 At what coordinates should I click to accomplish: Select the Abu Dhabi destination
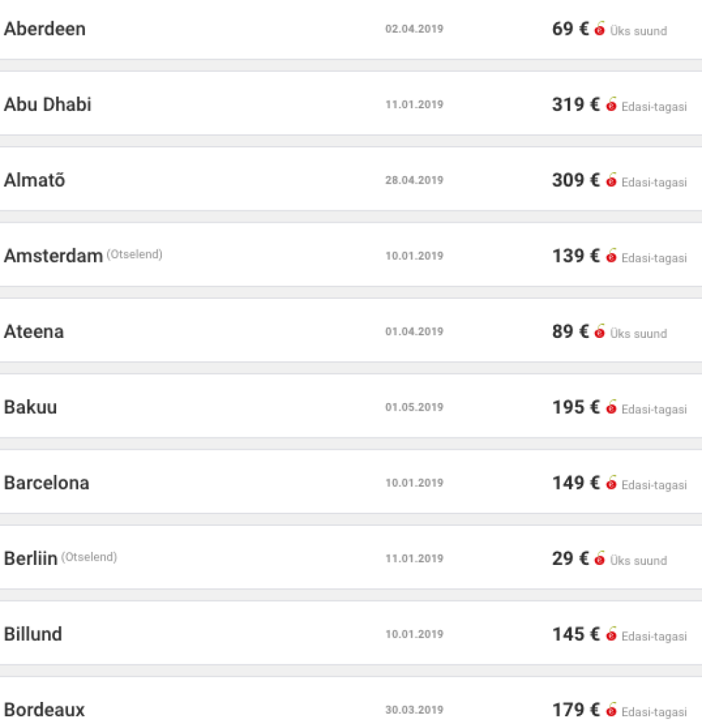click(47, 105)
